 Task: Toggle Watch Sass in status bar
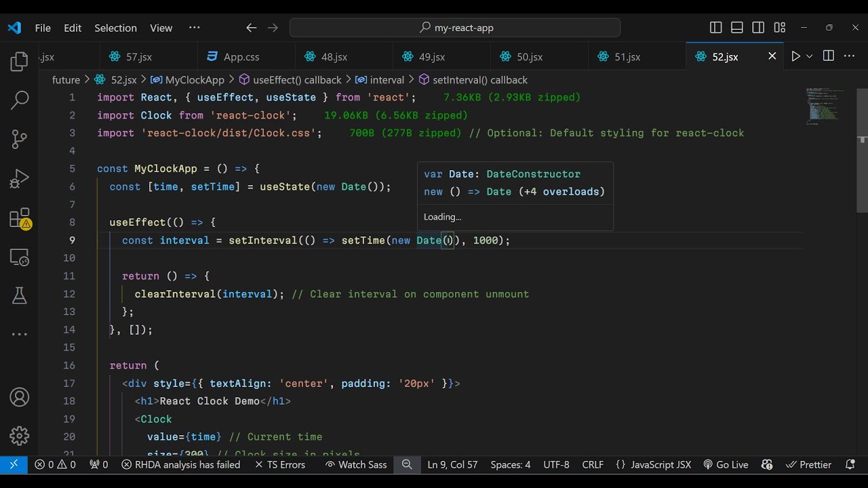tap(356, 464)
